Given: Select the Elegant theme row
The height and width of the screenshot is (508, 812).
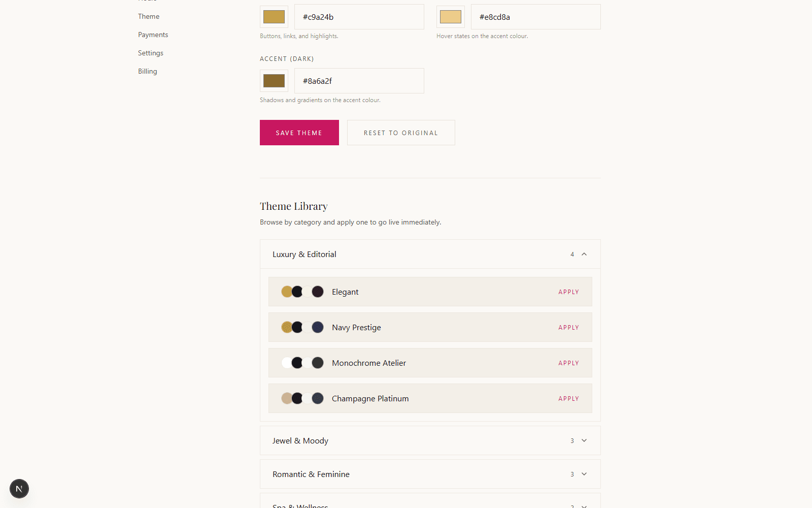Looking at the screenshot, I should [x=430, y=292].
